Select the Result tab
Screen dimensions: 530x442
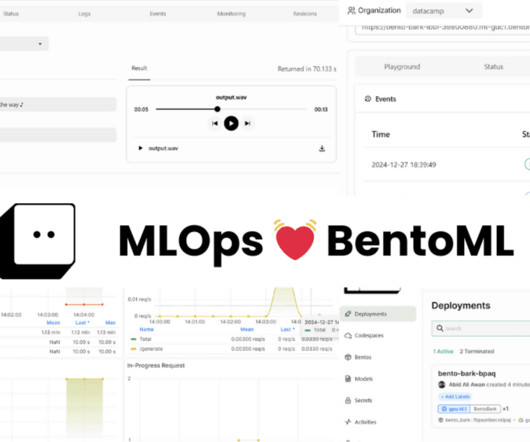pyautogui.click(x=139, y=68)
